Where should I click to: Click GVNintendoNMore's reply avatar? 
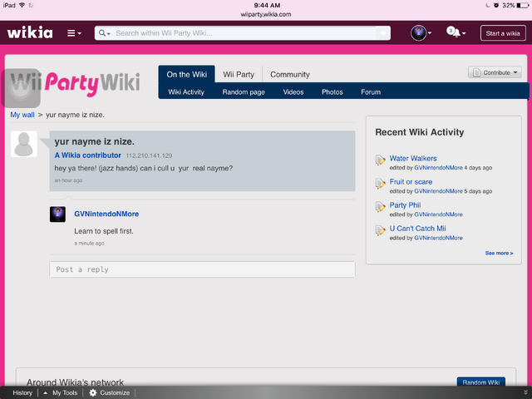tap(57, 214)
